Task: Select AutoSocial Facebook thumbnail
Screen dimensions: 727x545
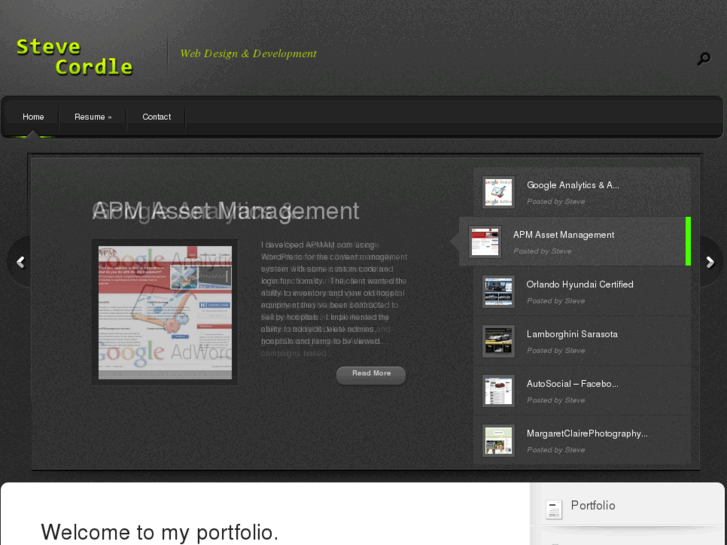Action: point(498,391)
